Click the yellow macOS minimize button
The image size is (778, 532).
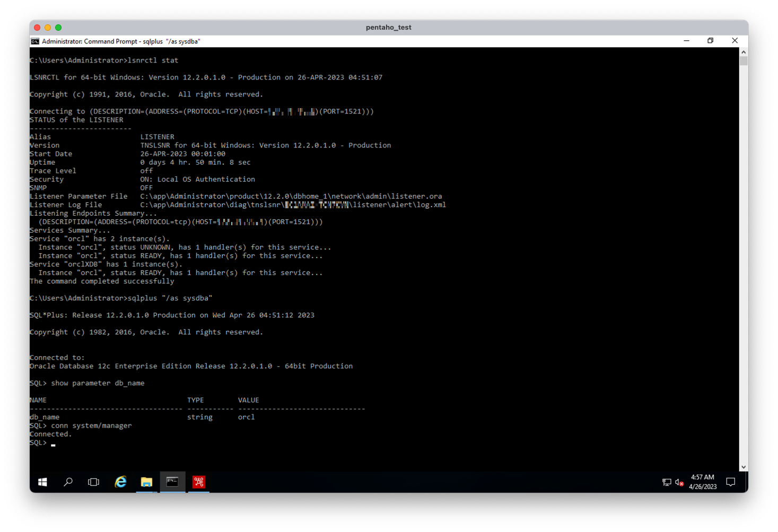pos(48,28)
